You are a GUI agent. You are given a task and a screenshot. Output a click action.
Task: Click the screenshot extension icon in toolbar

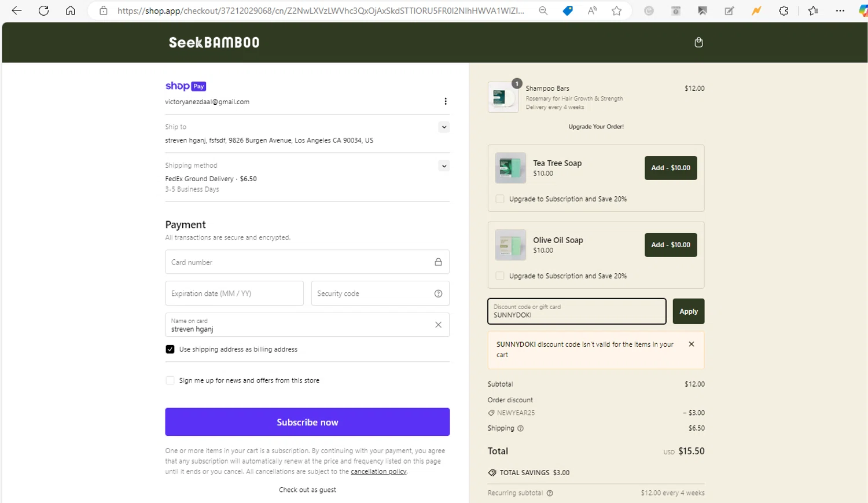[x=703, y=10]
